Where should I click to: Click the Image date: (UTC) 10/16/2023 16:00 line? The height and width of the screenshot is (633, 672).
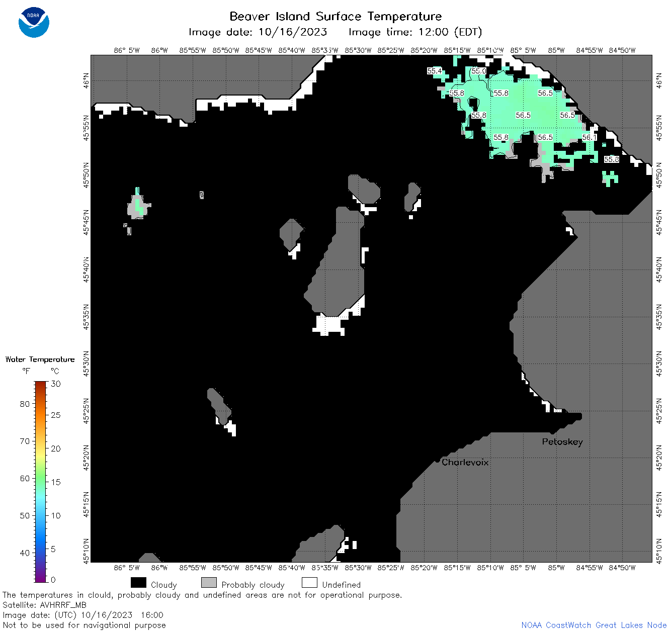pos(83,615)
